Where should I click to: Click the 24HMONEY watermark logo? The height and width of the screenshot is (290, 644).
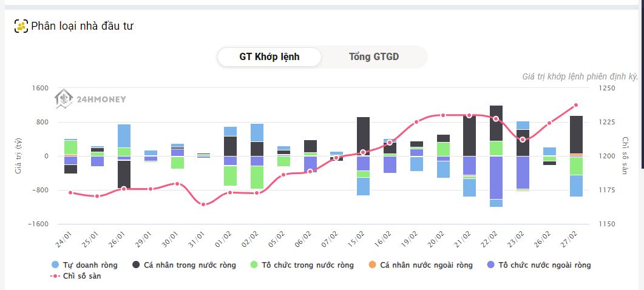(x=90, y=99)
